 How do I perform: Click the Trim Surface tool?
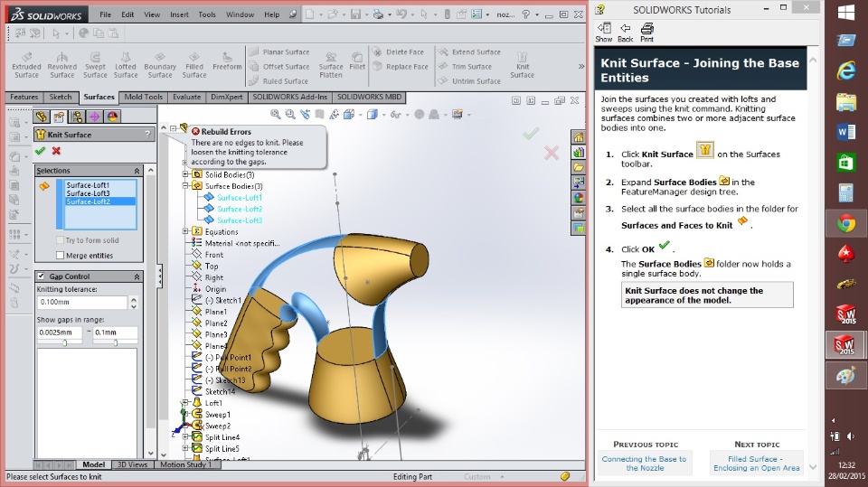[x=465, y=67]
